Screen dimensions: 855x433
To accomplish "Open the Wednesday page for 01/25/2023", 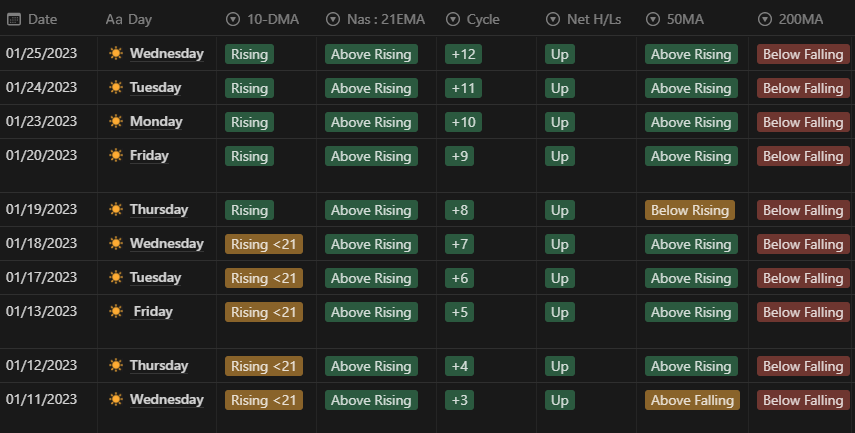I will [167, 53].
